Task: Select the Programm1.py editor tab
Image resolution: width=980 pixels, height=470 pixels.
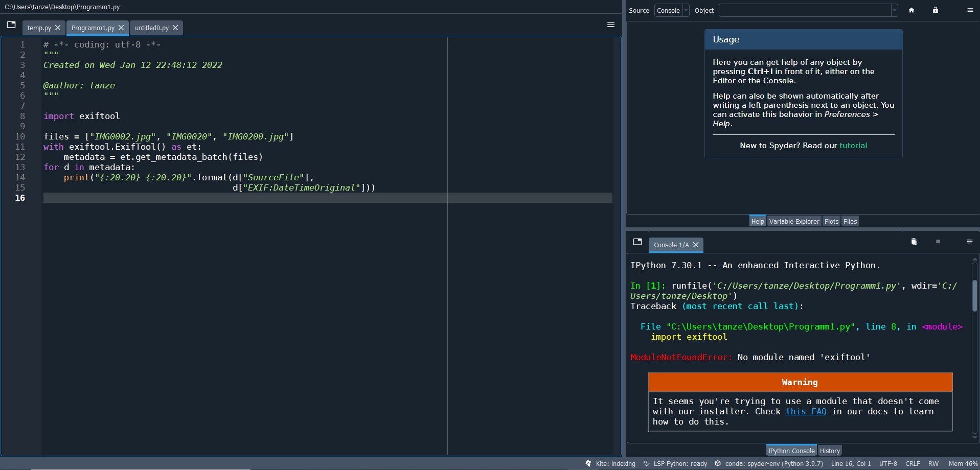Action: click(93, 28)
